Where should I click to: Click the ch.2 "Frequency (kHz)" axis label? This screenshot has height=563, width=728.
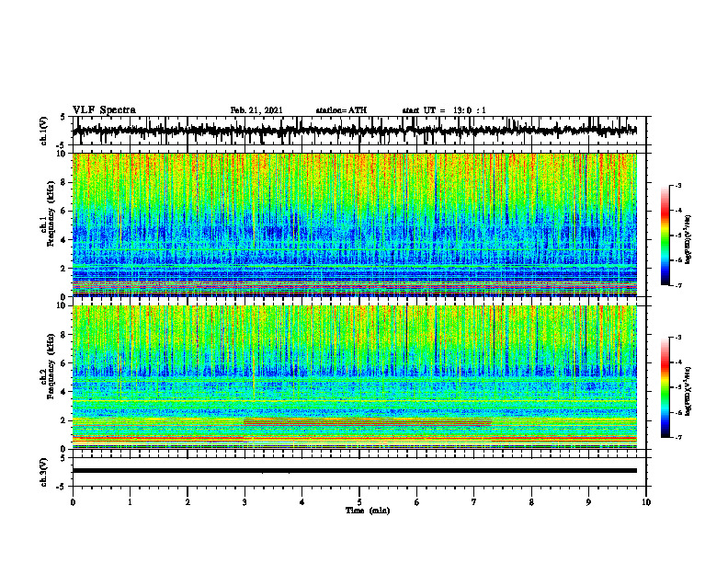(x=50, y=367)
